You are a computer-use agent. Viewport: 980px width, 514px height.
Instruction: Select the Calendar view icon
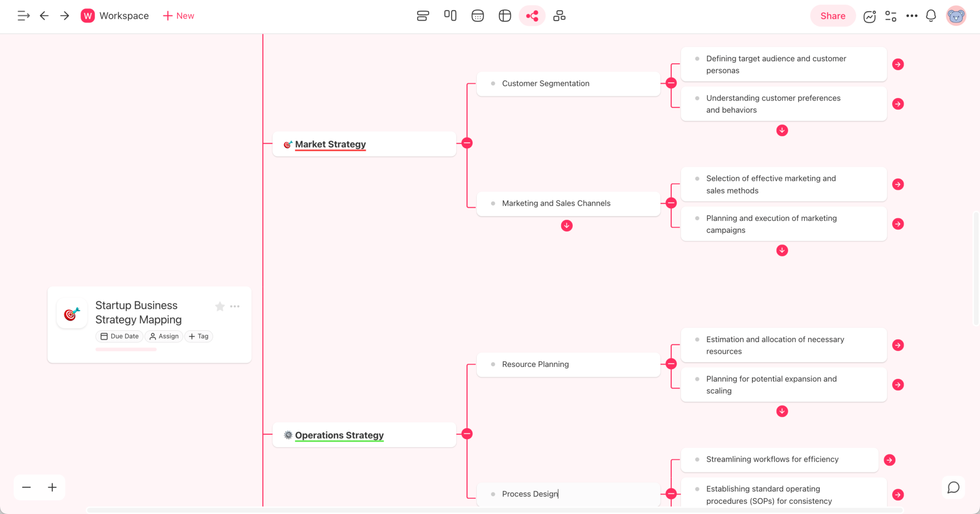477,15
